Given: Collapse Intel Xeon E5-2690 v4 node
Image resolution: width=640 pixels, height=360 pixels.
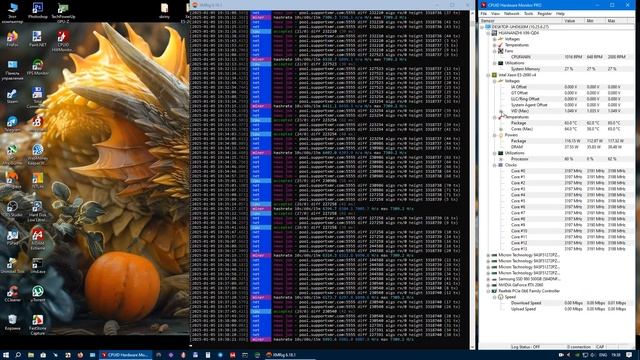Looking at the screenshot, I should click(488, 75).
